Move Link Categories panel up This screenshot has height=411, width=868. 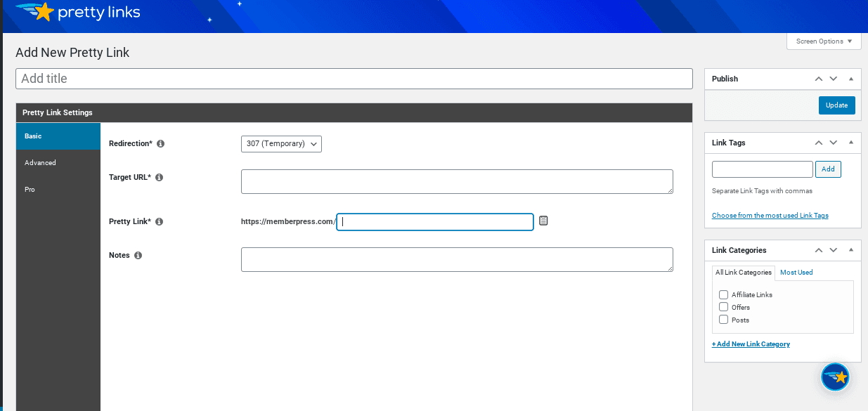pyautogui.click(x=818, y=250)
